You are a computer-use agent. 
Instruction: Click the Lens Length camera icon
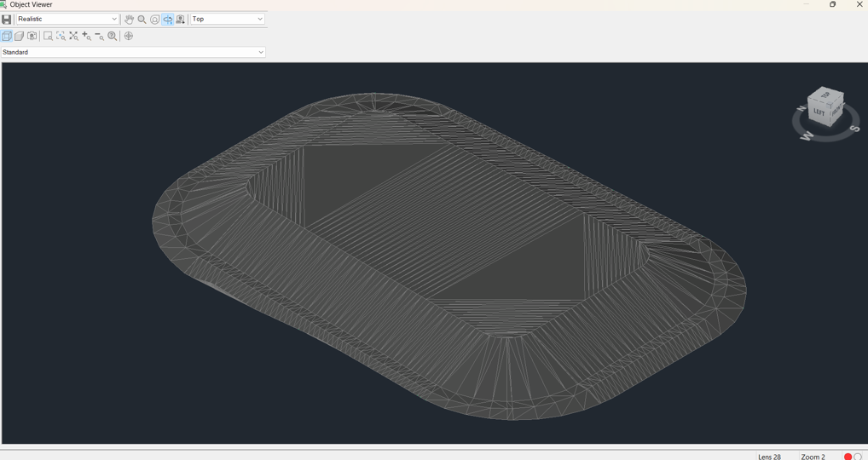32,36
